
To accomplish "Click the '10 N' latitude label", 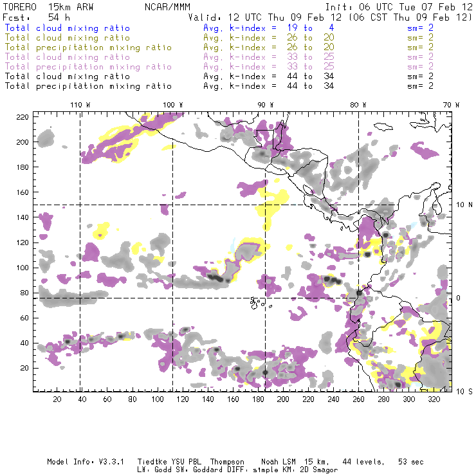I will [x=464, y=205].
